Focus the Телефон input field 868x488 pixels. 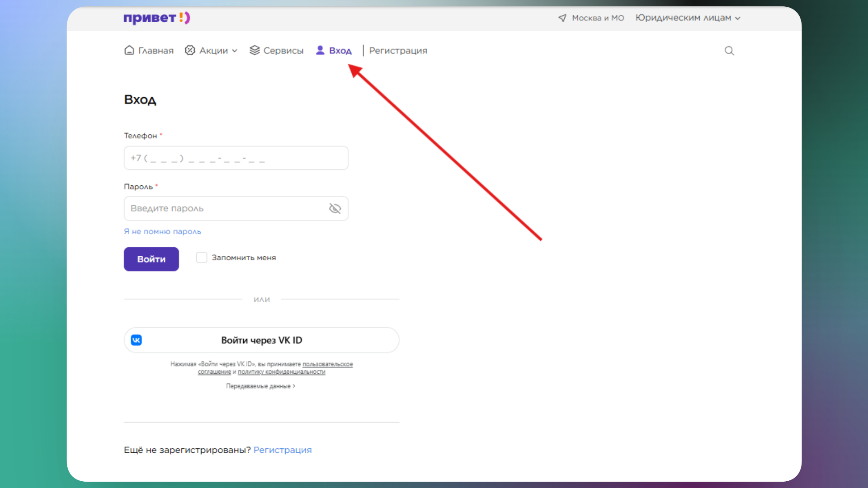point(236,158)
